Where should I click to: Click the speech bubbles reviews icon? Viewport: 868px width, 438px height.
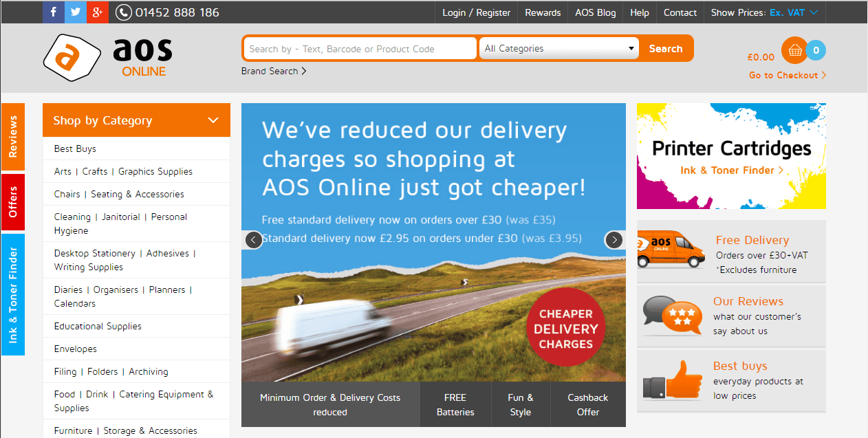(x=673, y=316)
